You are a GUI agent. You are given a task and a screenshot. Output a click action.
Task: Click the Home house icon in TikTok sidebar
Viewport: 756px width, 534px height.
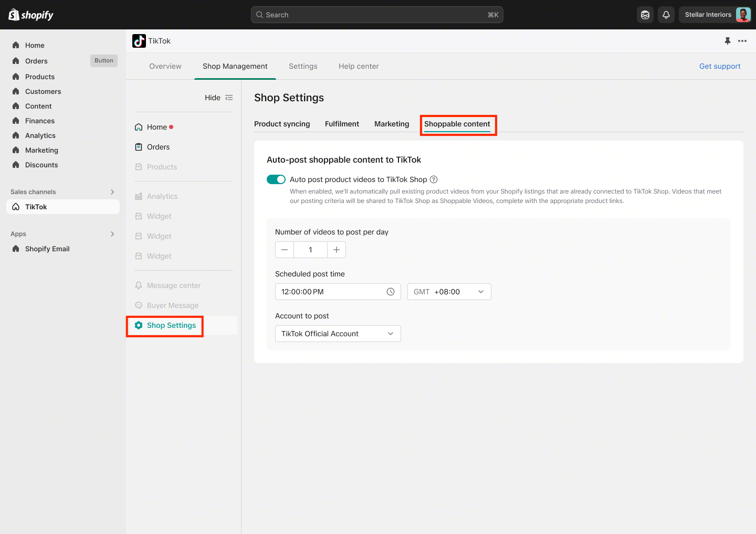click(139, 127)
